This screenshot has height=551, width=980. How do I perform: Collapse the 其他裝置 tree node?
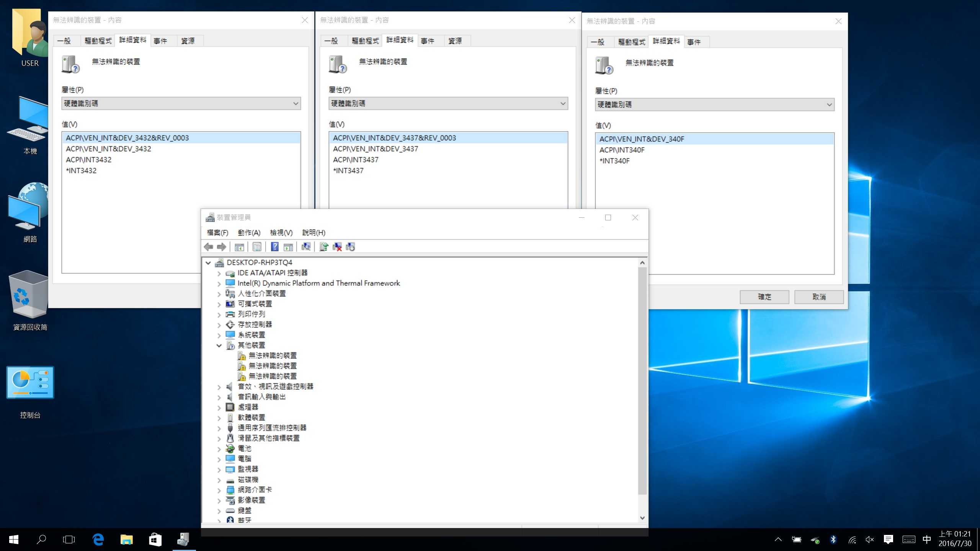coord(219,346)
